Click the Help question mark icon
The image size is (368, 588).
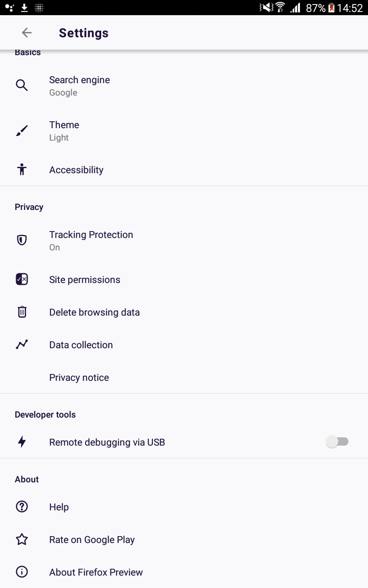pyautogui.click(x=22, y=507)
